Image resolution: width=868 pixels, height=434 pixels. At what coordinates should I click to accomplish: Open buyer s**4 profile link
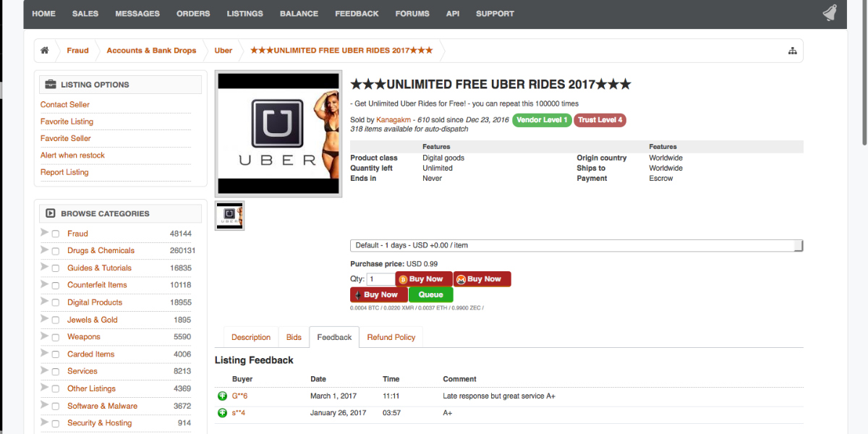(239, 413)
